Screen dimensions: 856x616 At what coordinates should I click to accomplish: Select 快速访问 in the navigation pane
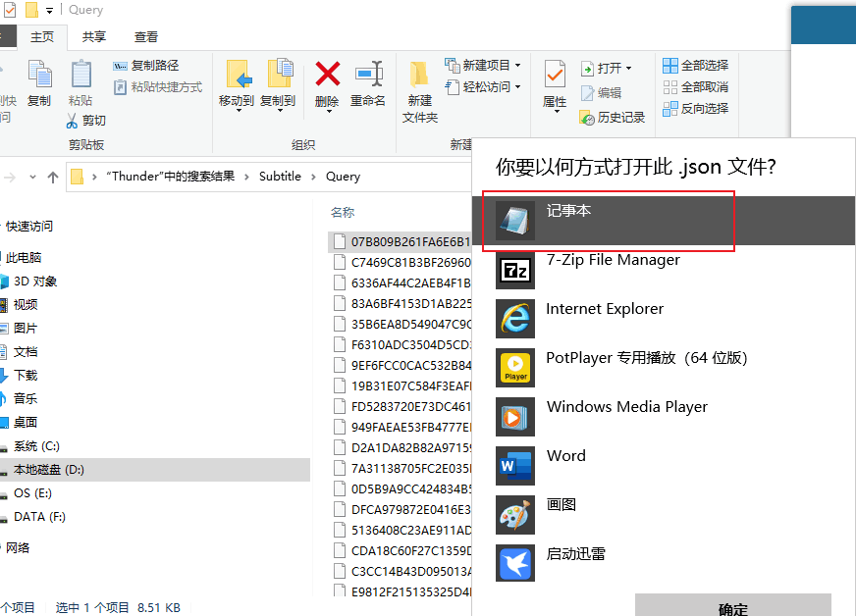[29, 227]
